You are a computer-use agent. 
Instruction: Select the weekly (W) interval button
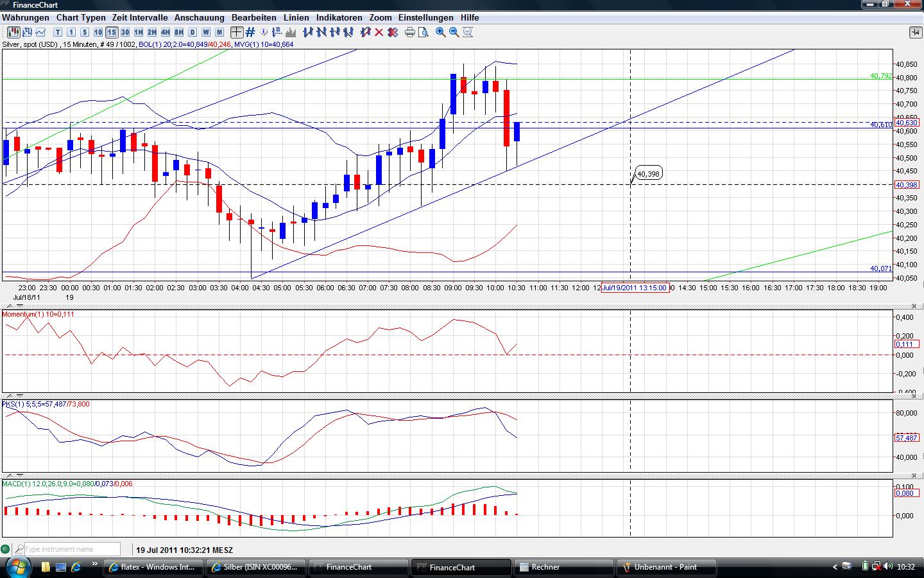(x=206, y=32)
